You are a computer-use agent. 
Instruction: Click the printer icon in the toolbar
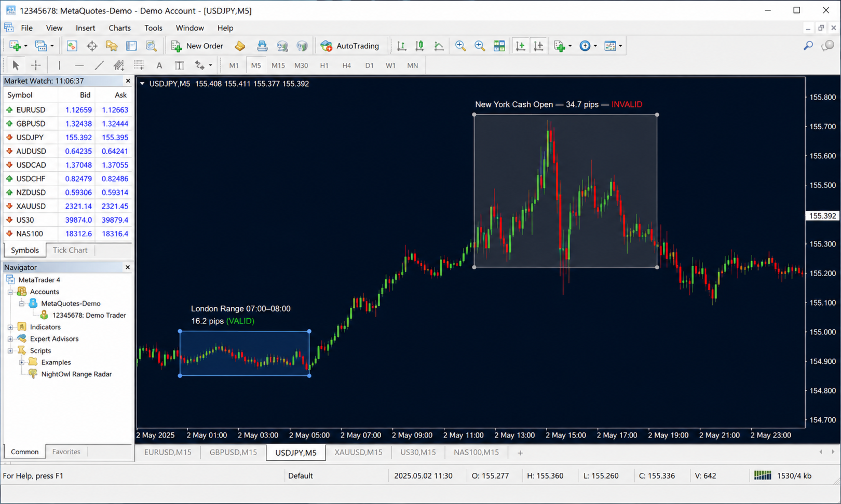pyautogui.click(x=262, y=46)
